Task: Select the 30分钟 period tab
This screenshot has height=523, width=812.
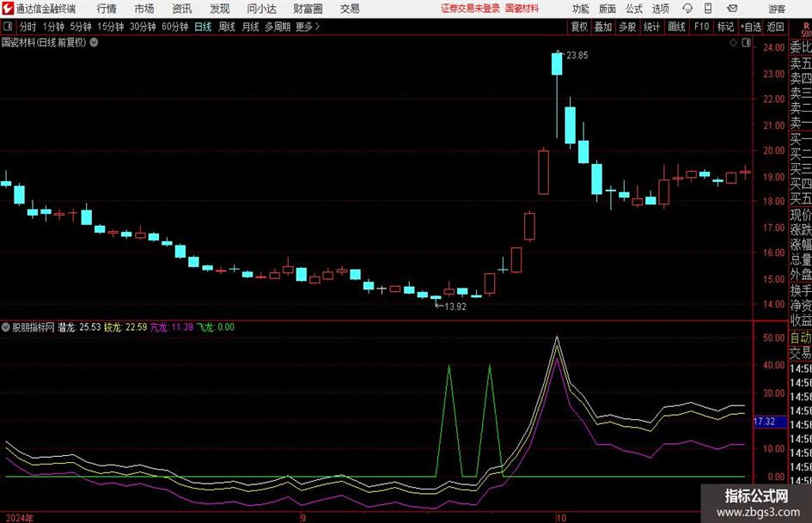Action: pyautogui.click(x=143, y=27)
